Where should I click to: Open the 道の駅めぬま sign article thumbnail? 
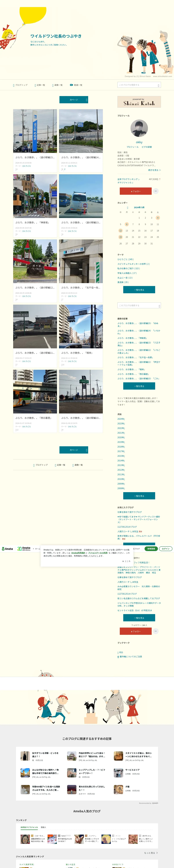coord(35,131)
